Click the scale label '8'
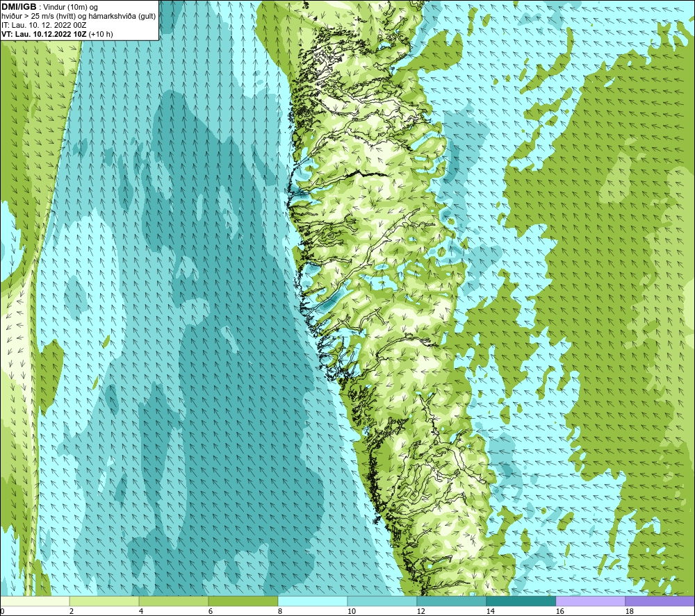Viewport: 695px width, 616px height. [x=279, y=611]
